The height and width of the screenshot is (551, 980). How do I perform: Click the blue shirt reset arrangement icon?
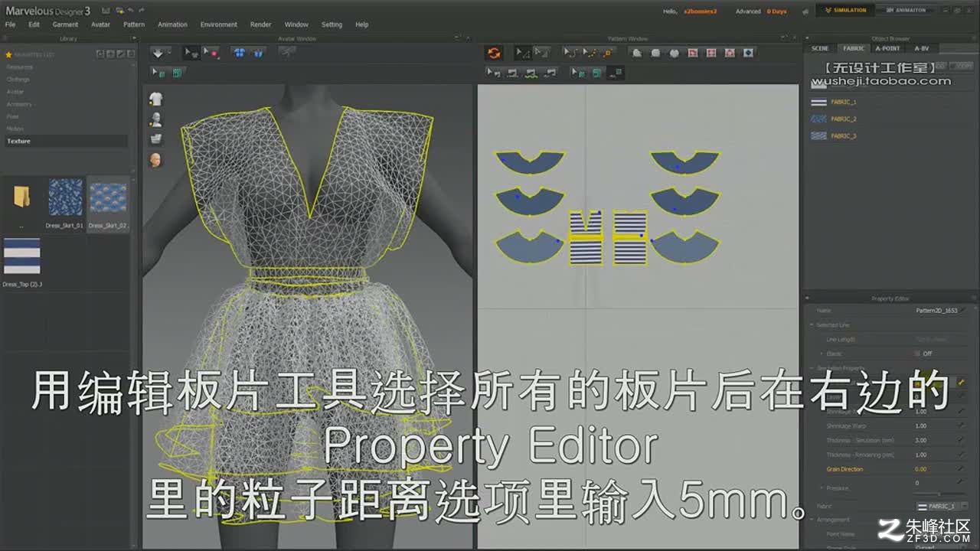point(258,53)
